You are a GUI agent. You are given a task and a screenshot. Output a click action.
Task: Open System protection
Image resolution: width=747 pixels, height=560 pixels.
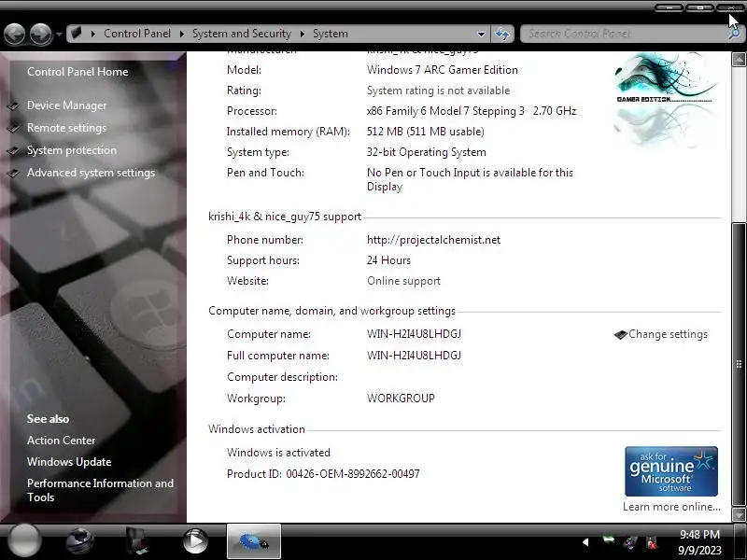coord(72,150)
